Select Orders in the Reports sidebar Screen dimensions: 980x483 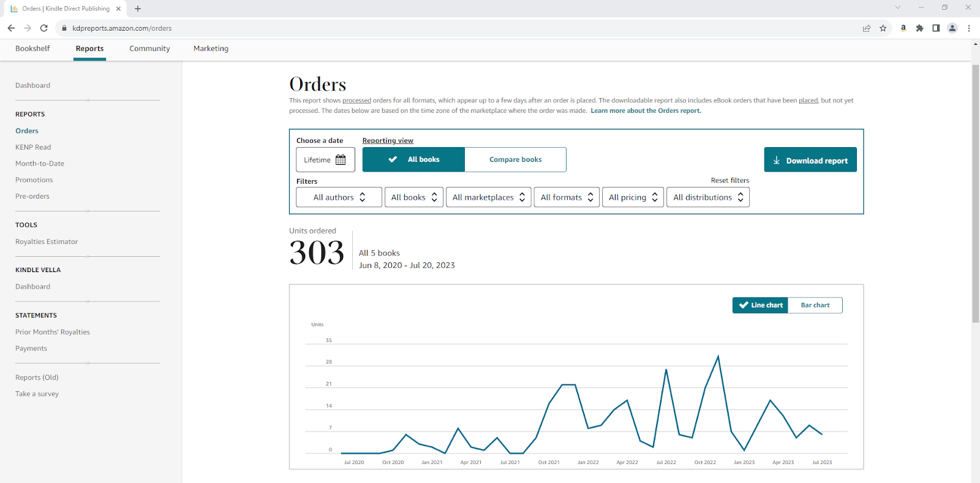[27, 131]
